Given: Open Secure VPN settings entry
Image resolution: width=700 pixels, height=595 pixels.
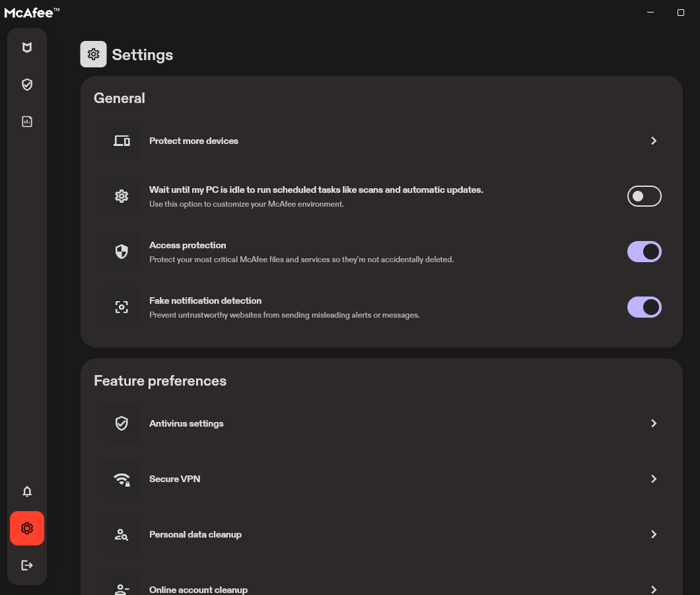Looking at the screenshot, I should [382, 479].
